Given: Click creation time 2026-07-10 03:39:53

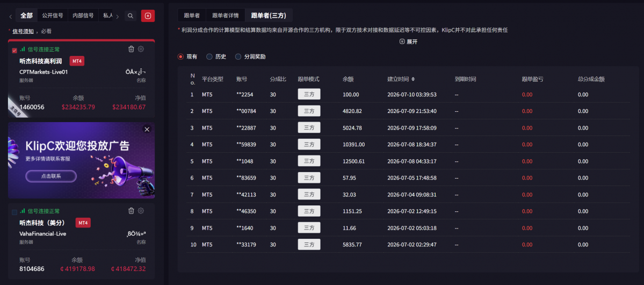Looking at the screenshot, I should click(412, 94).
